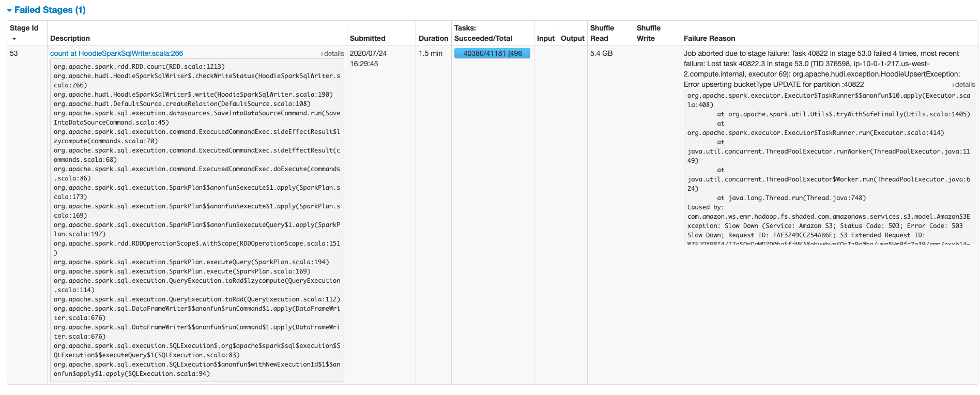Viewport: 980px width, 395px height.
Task: Sort by Tasks: Succeeded/Total header
Action: pyautogui.click(x=483, y=33)
